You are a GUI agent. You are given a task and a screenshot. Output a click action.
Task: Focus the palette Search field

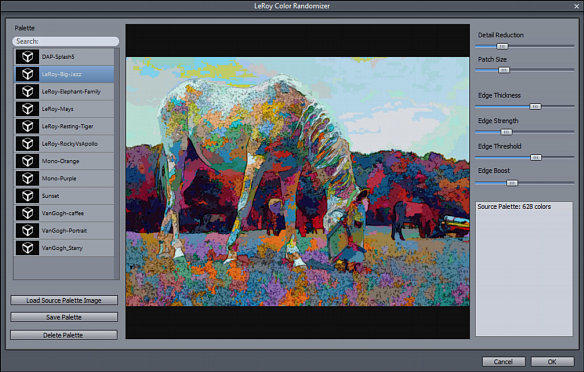tap(66, 41)
